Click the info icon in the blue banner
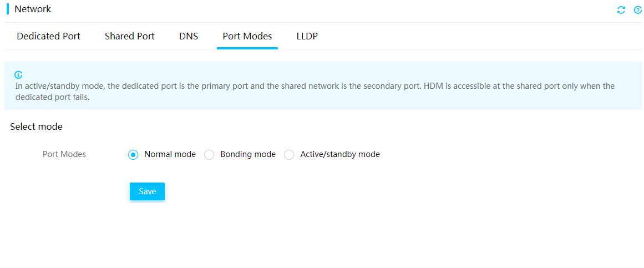Viewport: 644px width, 268px height. coord(18,75)
